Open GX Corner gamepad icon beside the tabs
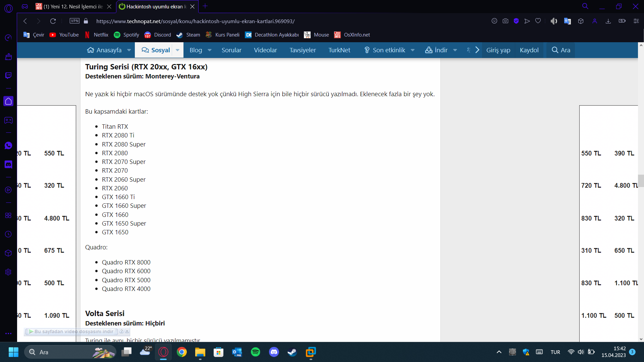This screenshot has width=644, height=362. tap(25, 6)
